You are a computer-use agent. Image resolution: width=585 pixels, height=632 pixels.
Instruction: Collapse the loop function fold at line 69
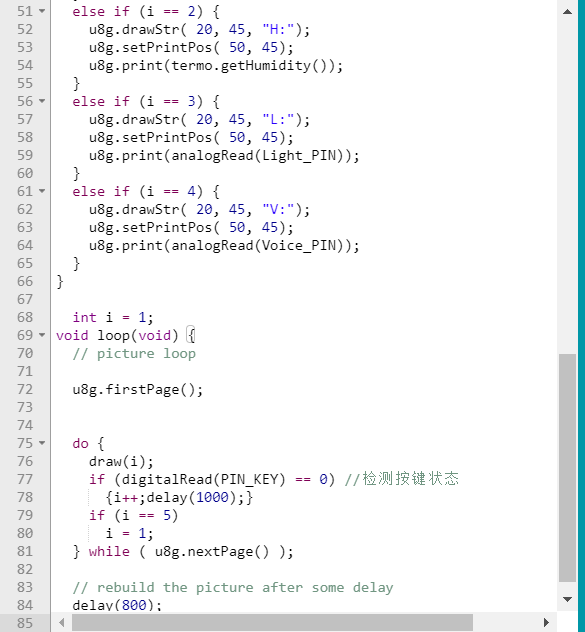tap(42, 335)
